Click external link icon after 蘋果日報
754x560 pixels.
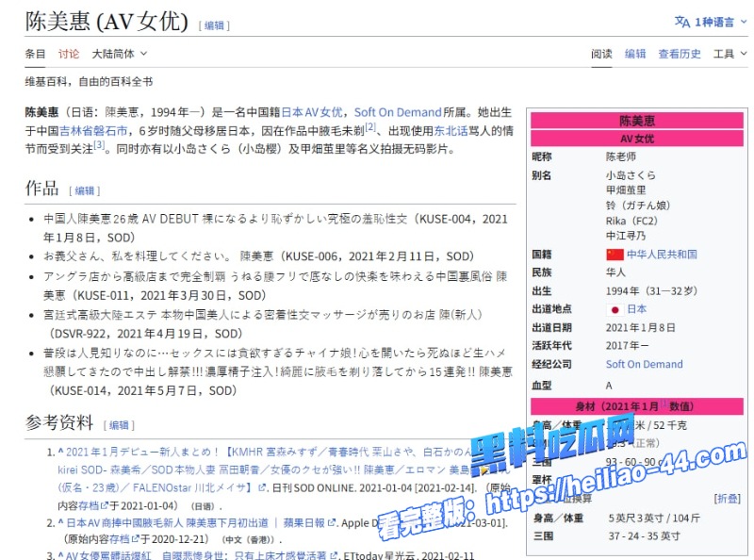pyautogui.click(x=332, y=523)
